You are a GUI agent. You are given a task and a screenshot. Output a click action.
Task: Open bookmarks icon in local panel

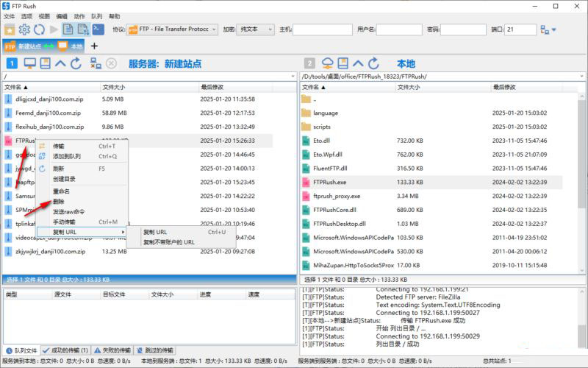343,63
